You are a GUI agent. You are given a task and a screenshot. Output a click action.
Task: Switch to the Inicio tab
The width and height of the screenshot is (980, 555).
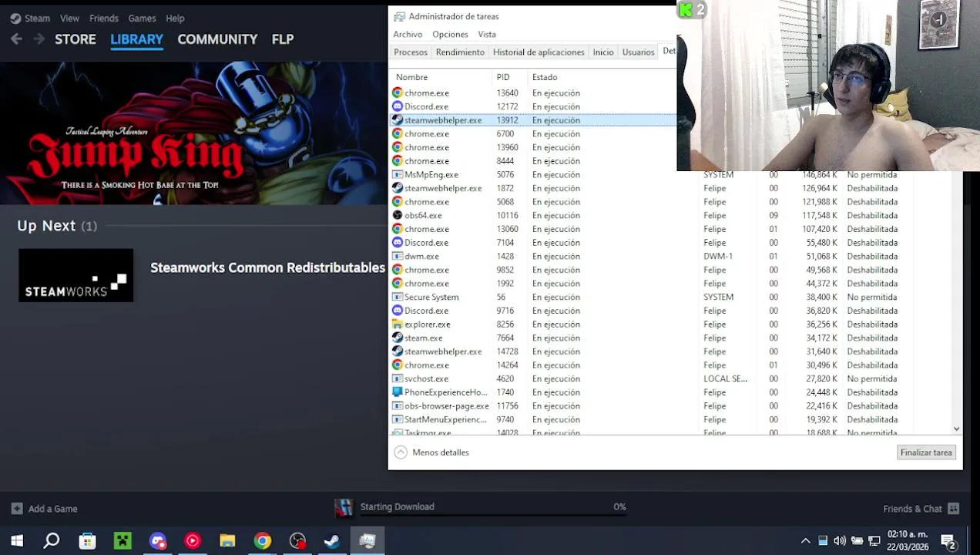point(603,52)
